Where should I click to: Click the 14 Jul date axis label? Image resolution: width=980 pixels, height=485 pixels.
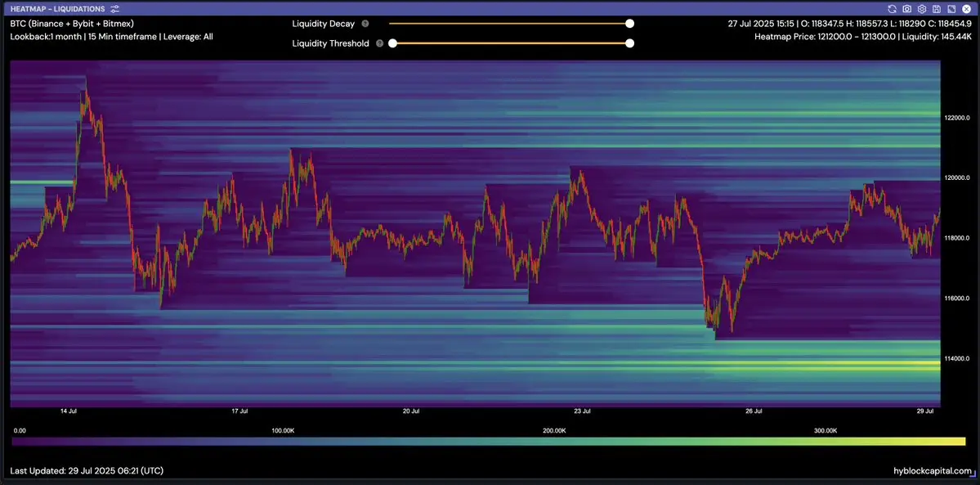pos(68,411)
